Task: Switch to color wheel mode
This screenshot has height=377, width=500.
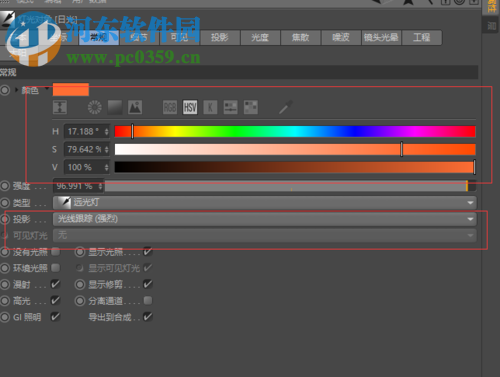Action: tap(95, 107)
